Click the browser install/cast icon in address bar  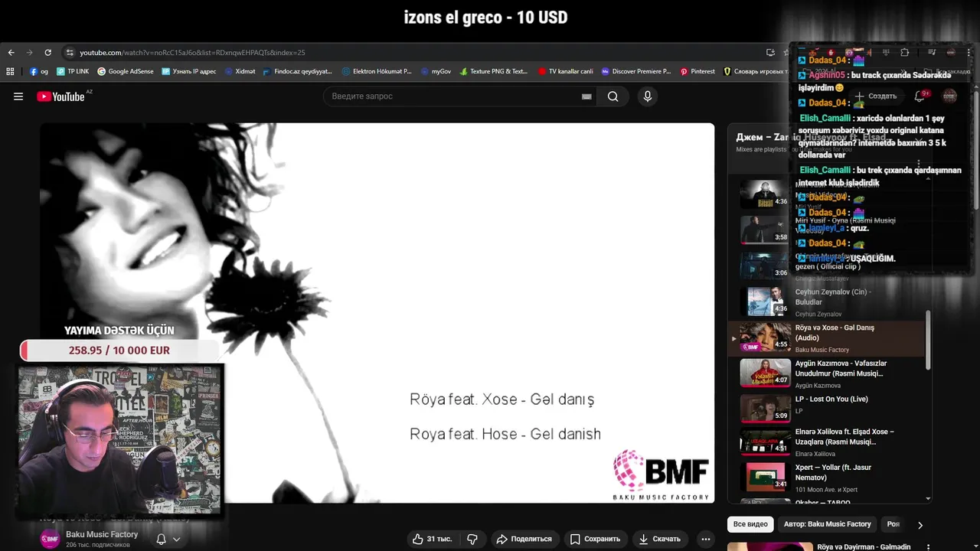[770, 53]
